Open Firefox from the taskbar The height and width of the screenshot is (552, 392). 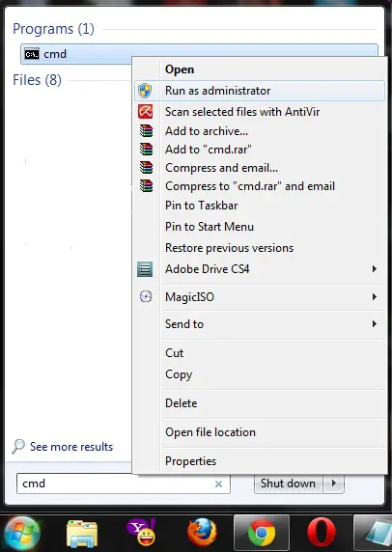202,533
